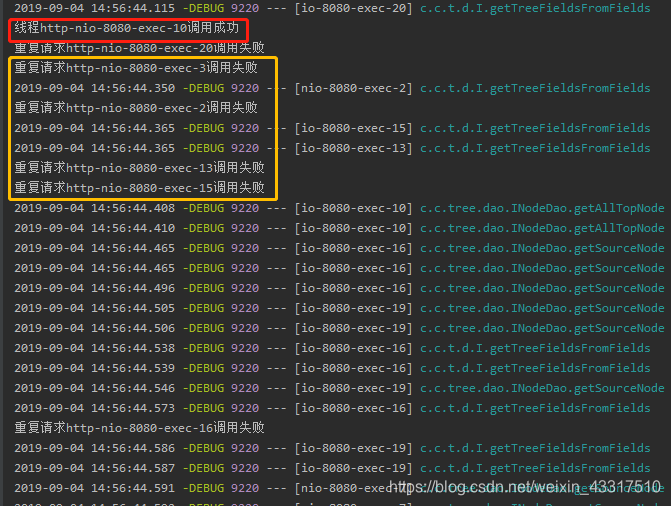Screen dimensions: 671x506
Task: Click the getAllTopNode line at 14:56:44.410
Action: pyautogui.click(x=339, y=228)
